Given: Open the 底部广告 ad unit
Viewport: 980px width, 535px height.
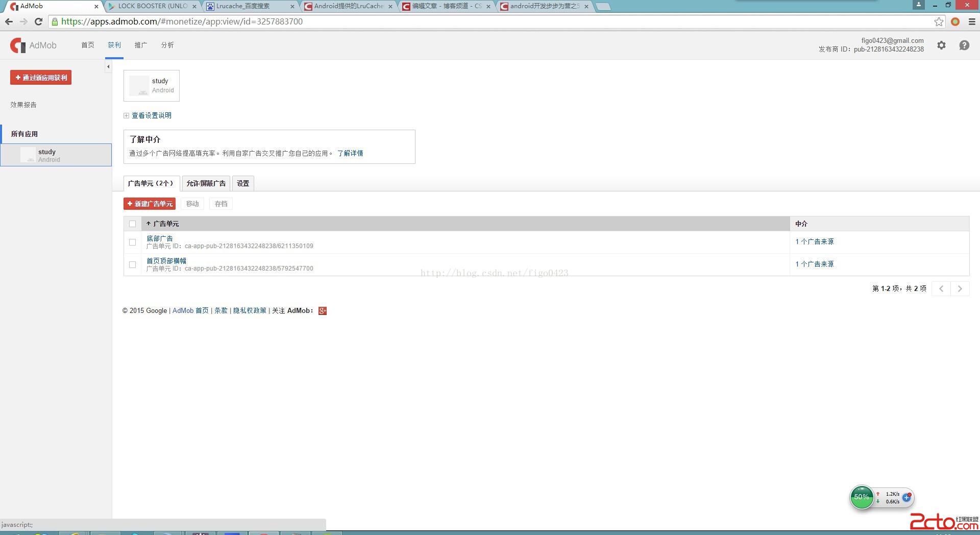Looking at the screenshot, I should [x=160, y=238].
